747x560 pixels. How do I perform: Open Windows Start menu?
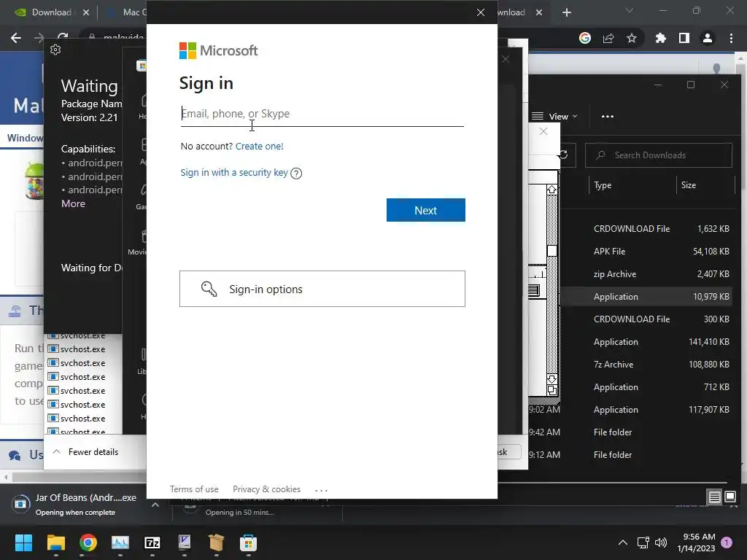[23, 542]
